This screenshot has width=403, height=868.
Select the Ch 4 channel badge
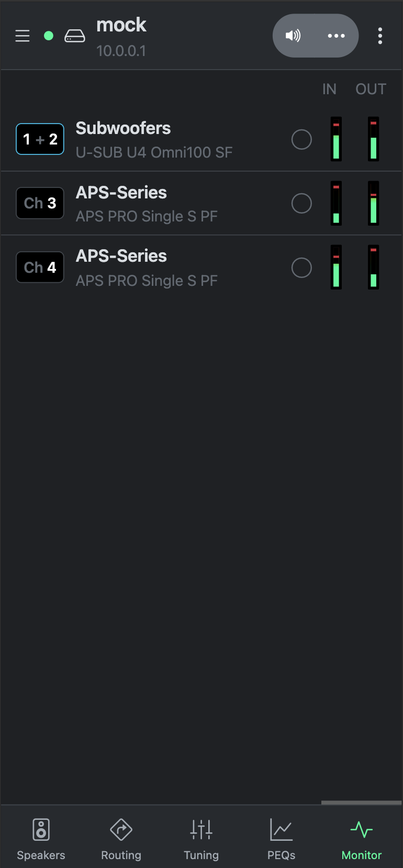pos(40,268)
